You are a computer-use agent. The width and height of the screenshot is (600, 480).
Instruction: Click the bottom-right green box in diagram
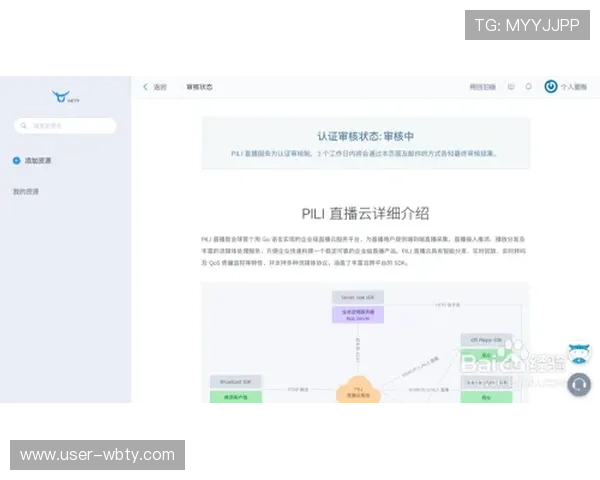(x=486, y=397)
